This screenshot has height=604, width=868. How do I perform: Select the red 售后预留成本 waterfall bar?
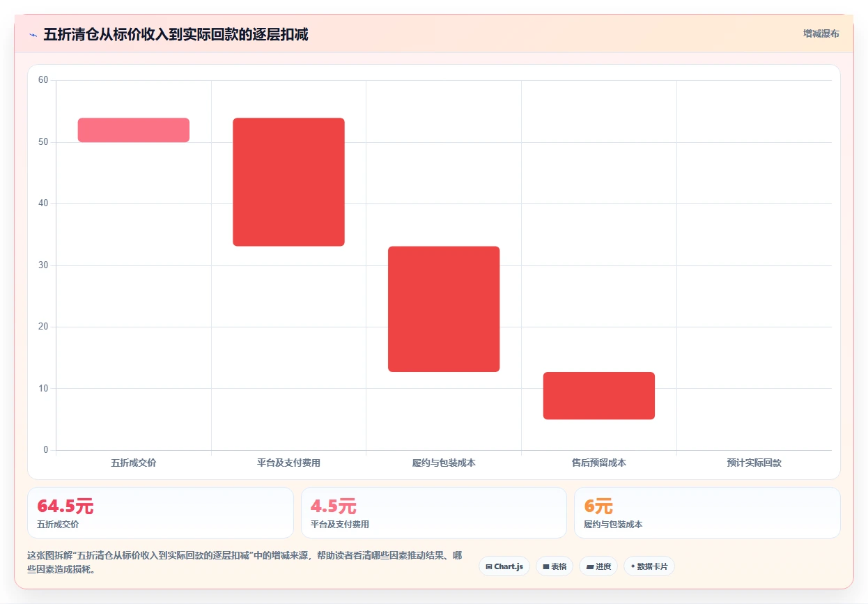(599, 396)
